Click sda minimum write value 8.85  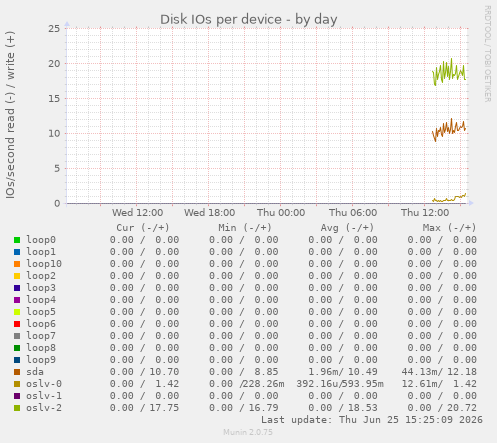click(x=266, y=372)
